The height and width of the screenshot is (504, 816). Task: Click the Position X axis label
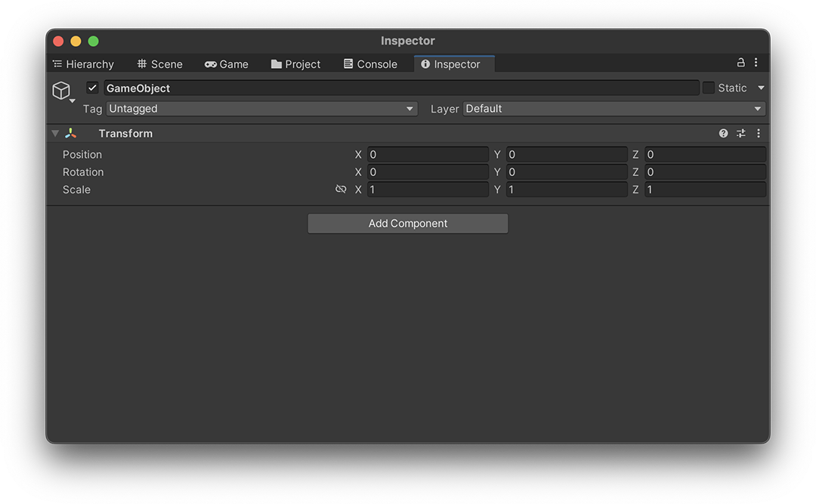358,155
